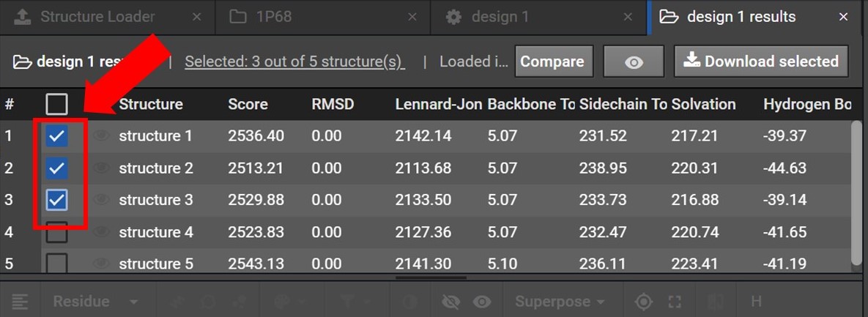Click the show eye icon in bottom toolbar
868x317 pixels.
tap(481, 302)
